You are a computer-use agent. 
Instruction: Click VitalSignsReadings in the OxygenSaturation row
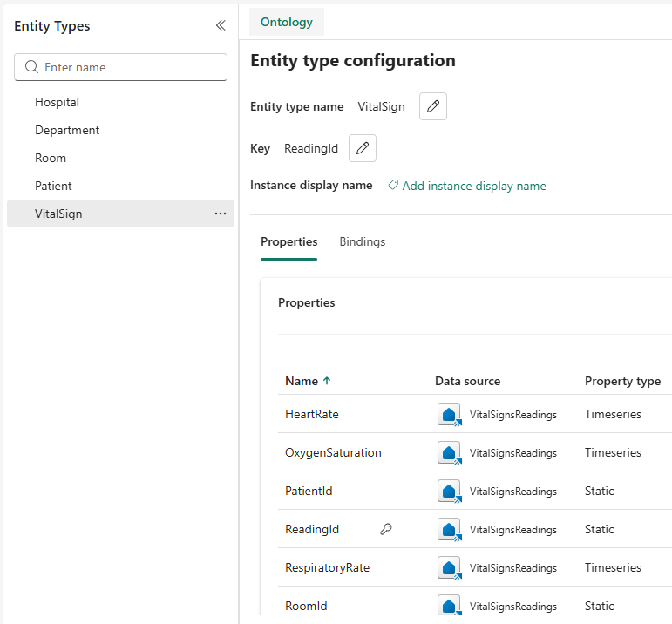(x=513, y=453)
